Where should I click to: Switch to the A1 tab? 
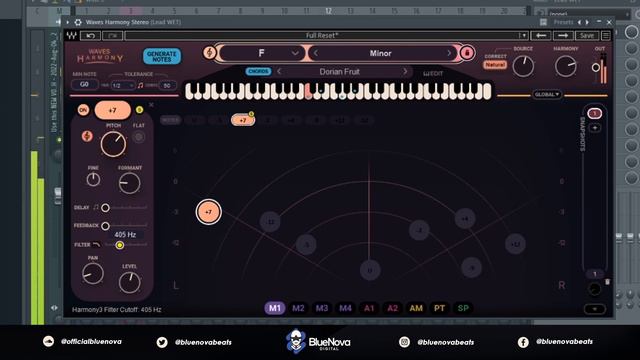click(369, 308)
